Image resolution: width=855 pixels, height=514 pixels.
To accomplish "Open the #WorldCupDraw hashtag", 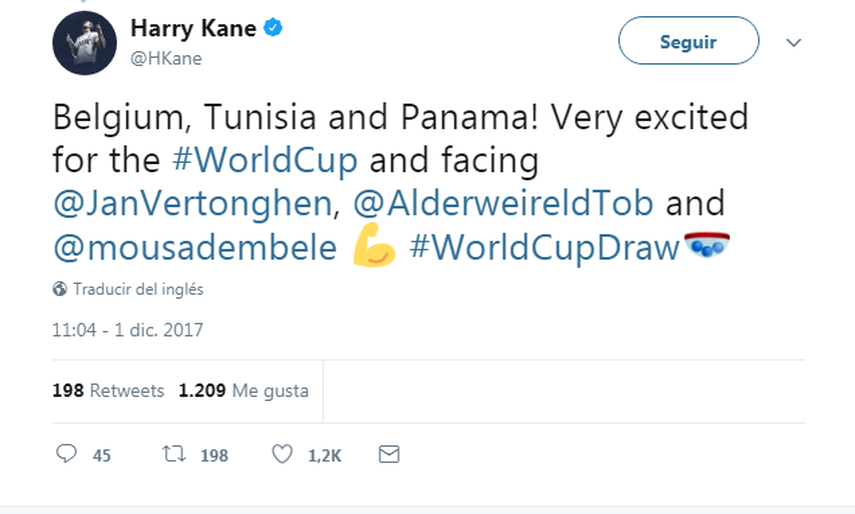I will pos(545,247).
